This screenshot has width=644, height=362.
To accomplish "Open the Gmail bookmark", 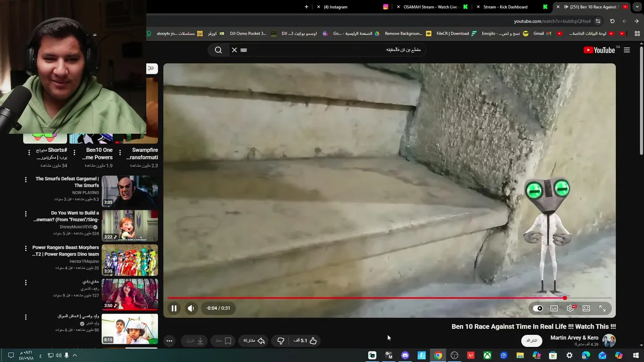I will tap(542, 34).
